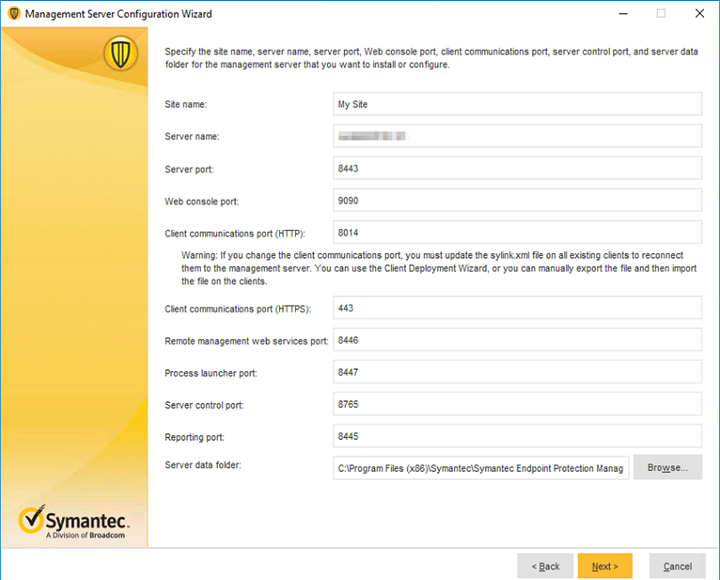This screenshot has width=720, height=580.
Task: Focus the Web console port field 9090
Action: point(517,200)
